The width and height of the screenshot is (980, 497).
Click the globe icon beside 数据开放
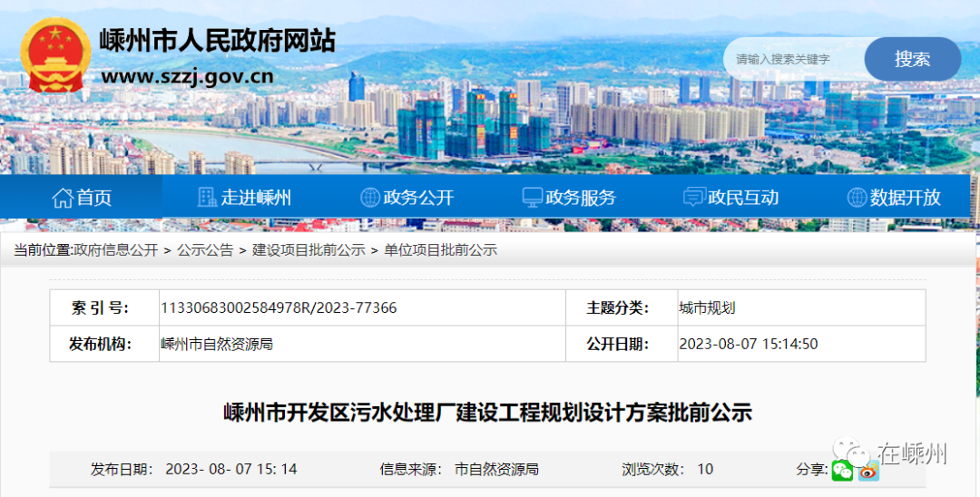857,198
